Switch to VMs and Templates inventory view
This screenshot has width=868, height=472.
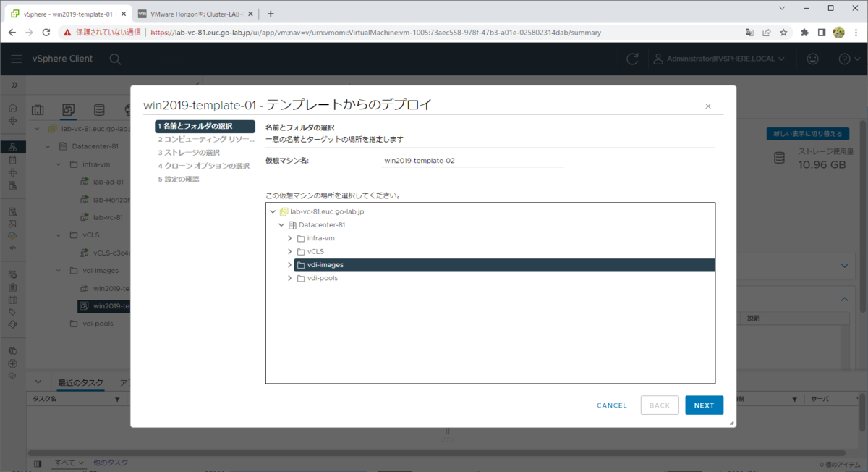(68, 110)
